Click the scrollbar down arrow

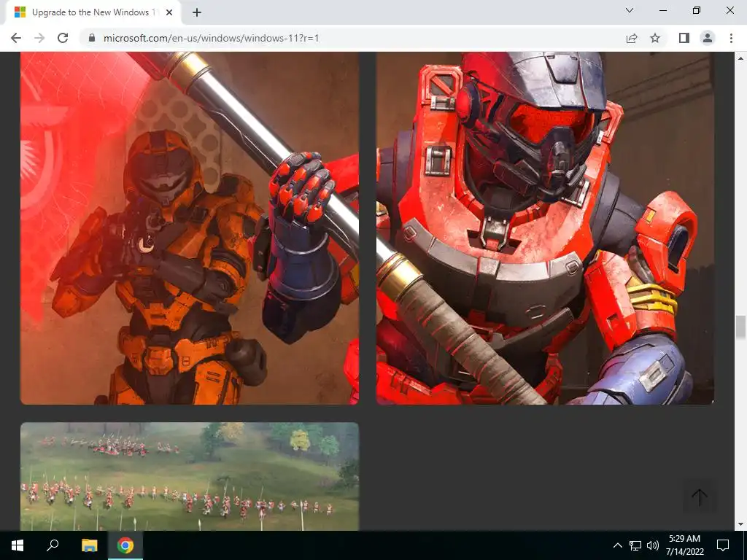pyautogui.click(x=740, y=524)
